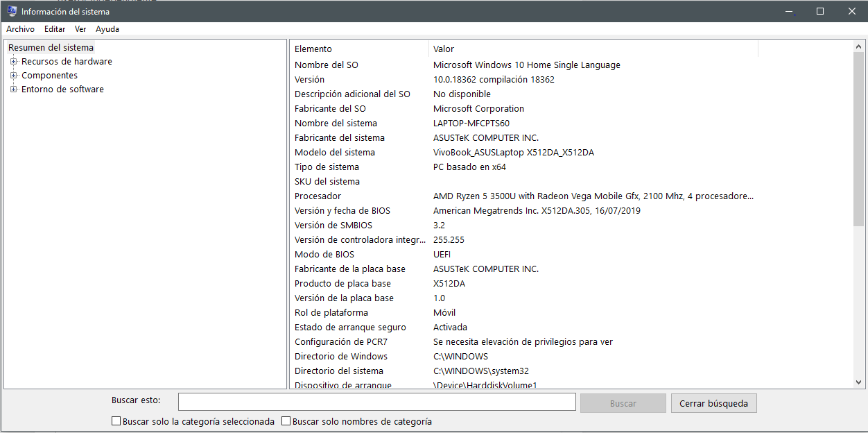The height and width of the screenshot is (433, 868).
Task: Click the UEFI value
Action: pyautogui.click(x=442, y=255)
